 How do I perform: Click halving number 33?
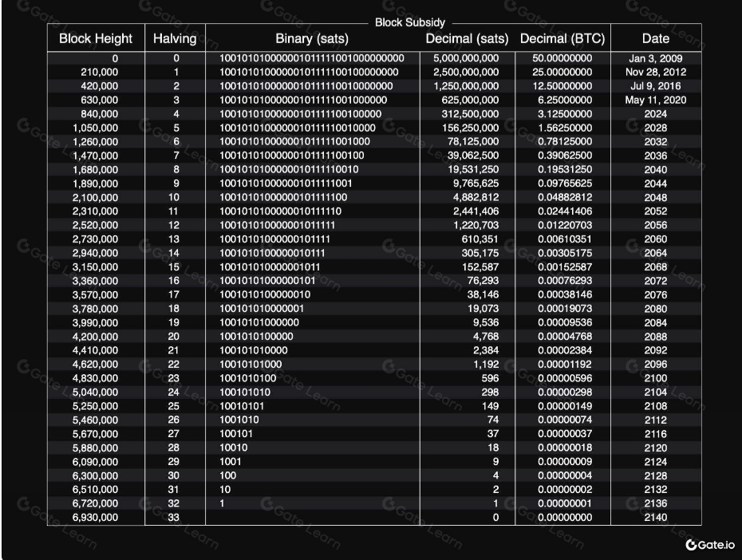point(174,518)
